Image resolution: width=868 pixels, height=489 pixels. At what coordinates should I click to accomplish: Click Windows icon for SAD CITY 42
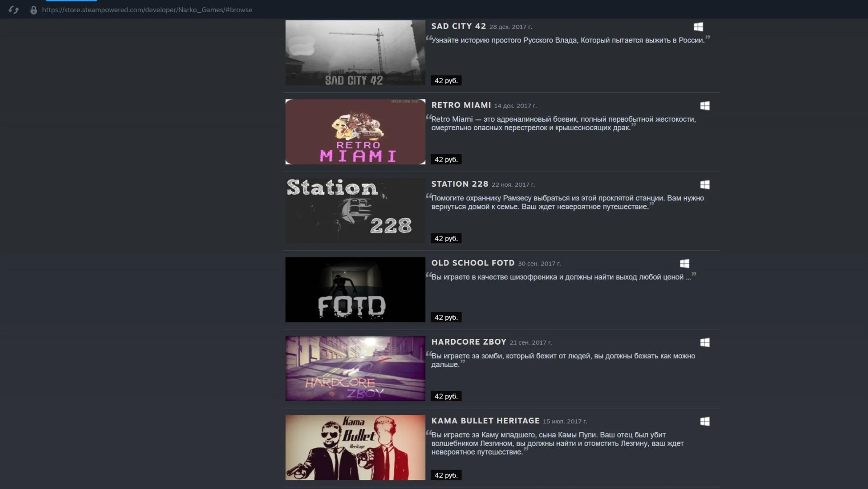pyautogui.click(x=698, y=27)
